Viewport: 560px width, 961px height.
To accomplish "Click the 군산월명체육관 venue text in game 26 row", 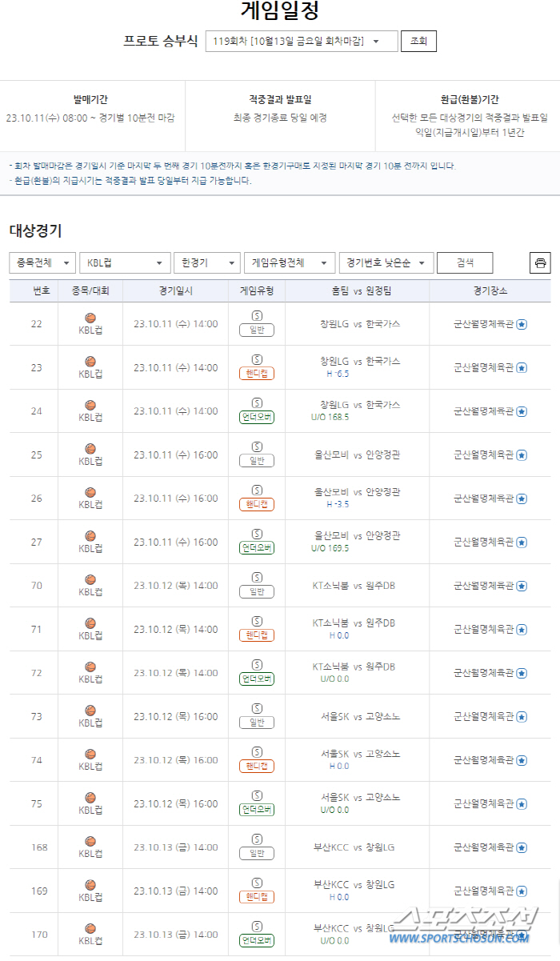I will (484, 499).
